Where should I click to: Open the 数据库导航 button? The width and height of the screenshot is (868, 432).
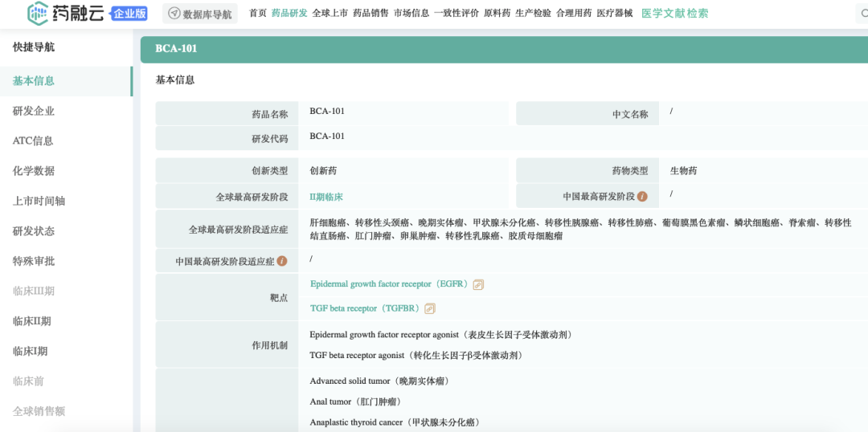[200, 14]
